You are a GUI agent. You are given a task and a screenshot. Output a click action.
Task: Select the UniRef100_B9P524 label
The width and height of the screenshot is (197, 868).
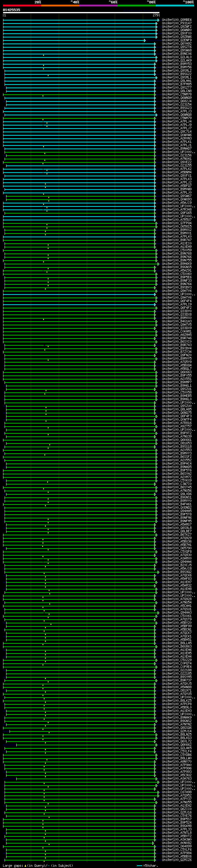tap(177, 823)
